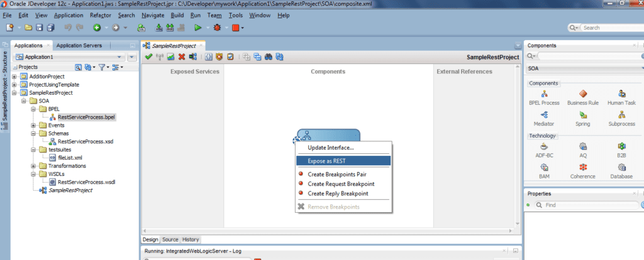Click the Save toolbar icon
Screen dimensions: 644x260
coord(40,28)
